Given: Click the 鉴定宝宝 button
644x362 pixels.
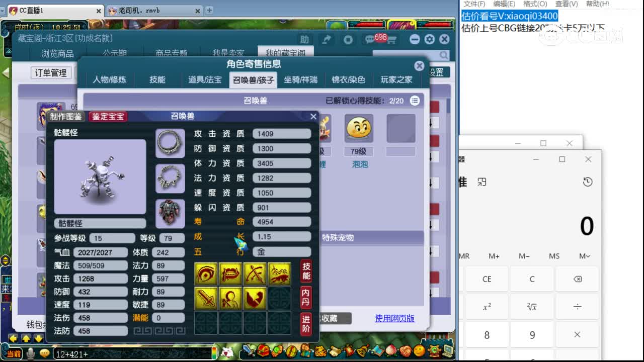Looking at the screenshot, I should (x=108, y=116).
